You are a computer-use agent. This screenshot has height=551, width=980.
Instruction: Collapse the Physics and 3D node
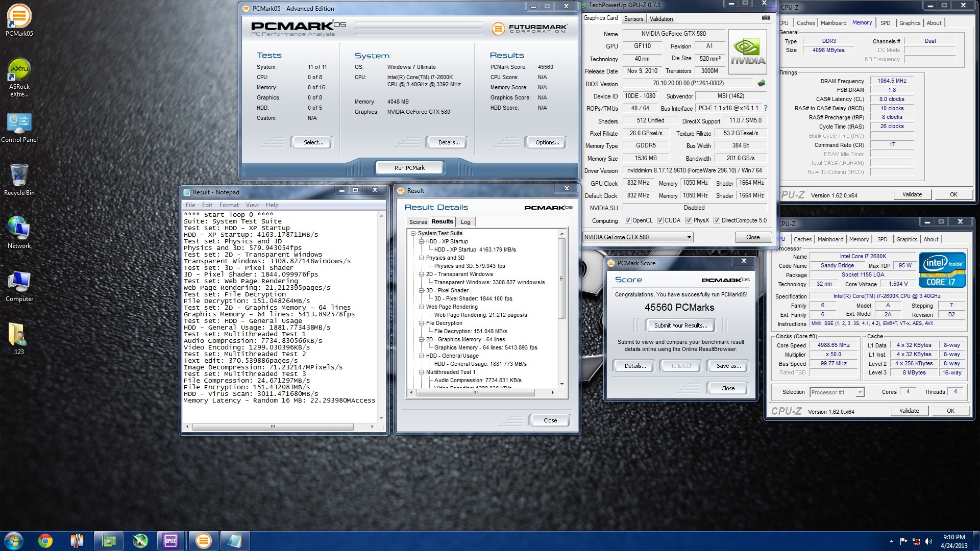pos(422,258)
